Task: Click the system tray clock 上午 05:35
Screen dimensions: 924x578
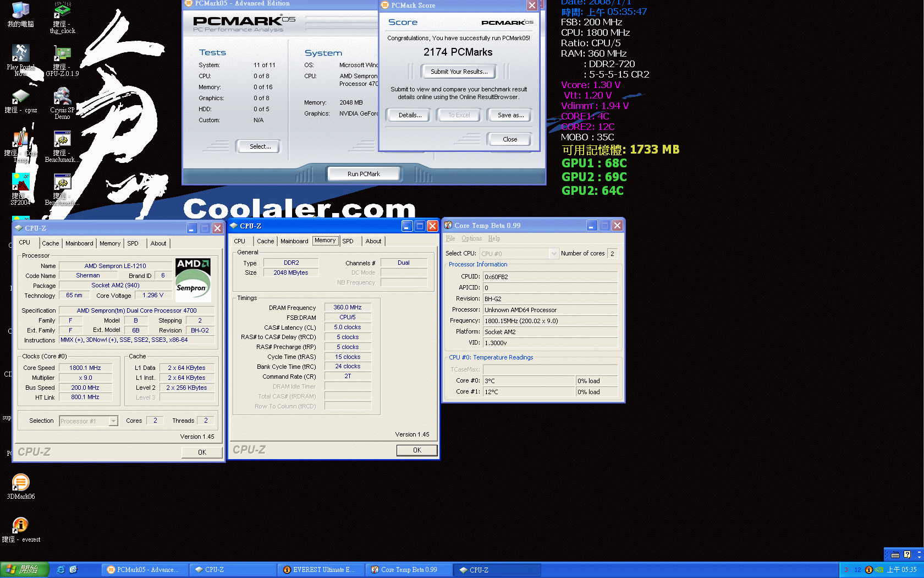Action: pos(902,570)
